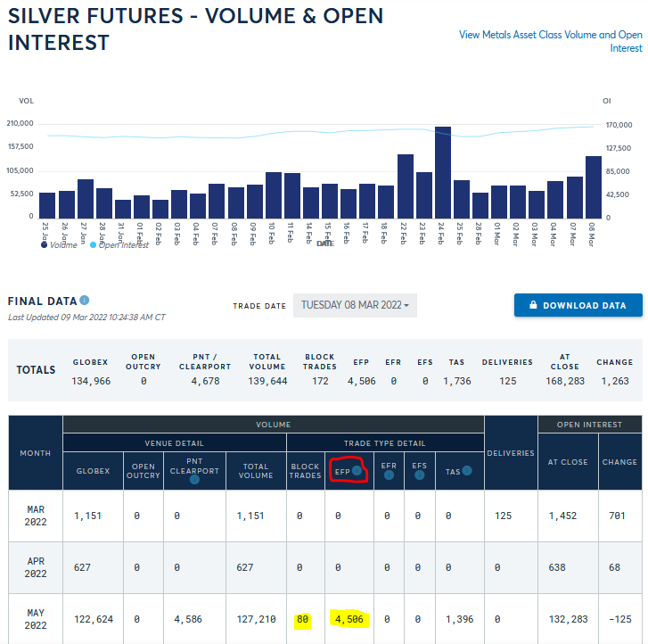This screenshot has width=648, height=644.
Task: Toggle the Volume series legend marker
Action: (44, 245)
